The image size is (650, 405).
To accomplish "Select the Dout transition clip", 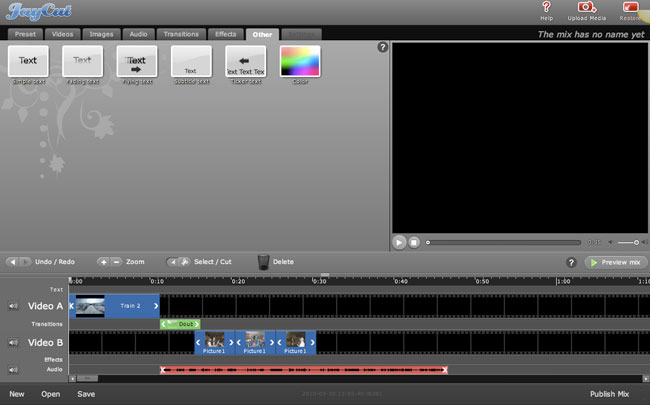I will [x=180, y=324].
